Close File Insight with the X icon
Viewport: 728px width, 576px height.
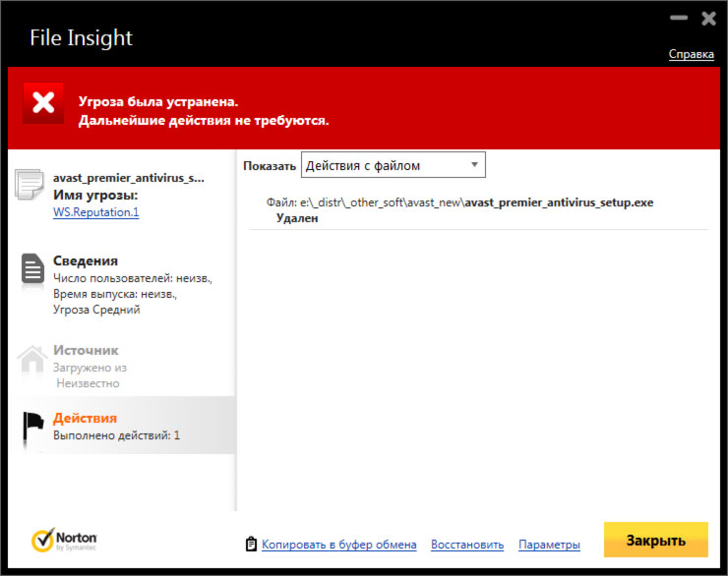pyautogui.click(x=708, y=19)
